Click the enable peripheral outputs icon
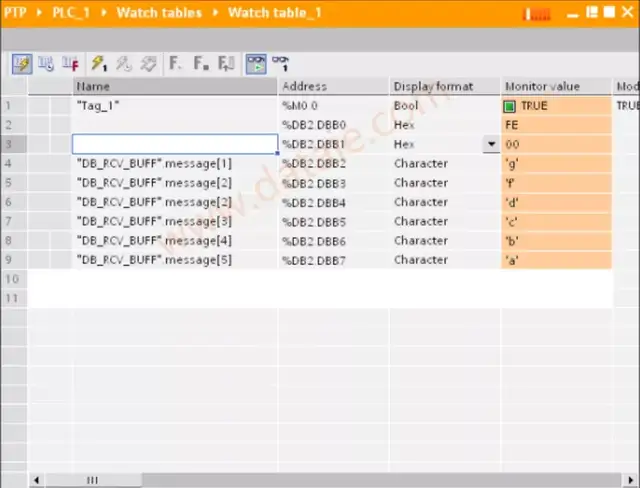Screen dimensions: 640x488 point(148,64)
